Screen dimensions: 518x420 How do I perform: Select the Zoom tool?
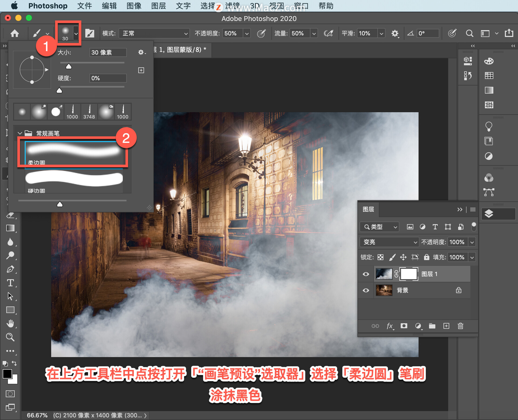coord(10,337)
